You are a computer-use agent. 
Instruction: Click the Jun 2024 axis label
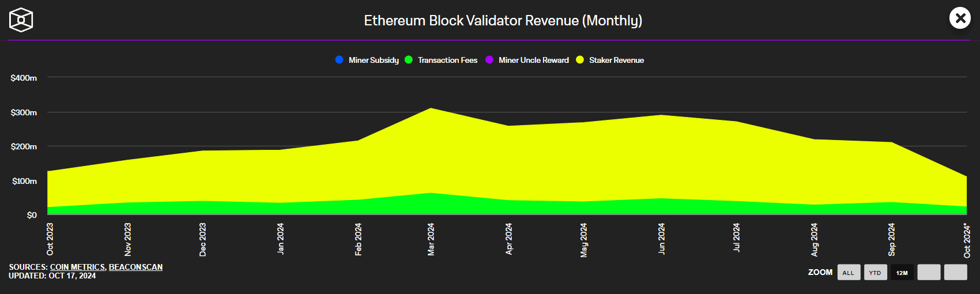(661, 239)
